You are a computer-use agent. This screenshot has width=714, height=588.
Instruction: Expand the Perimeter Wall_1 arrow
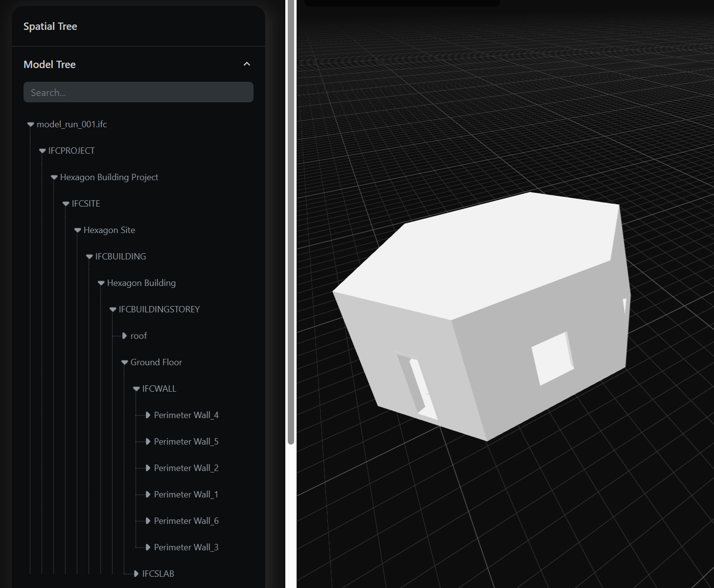point(148,494)
